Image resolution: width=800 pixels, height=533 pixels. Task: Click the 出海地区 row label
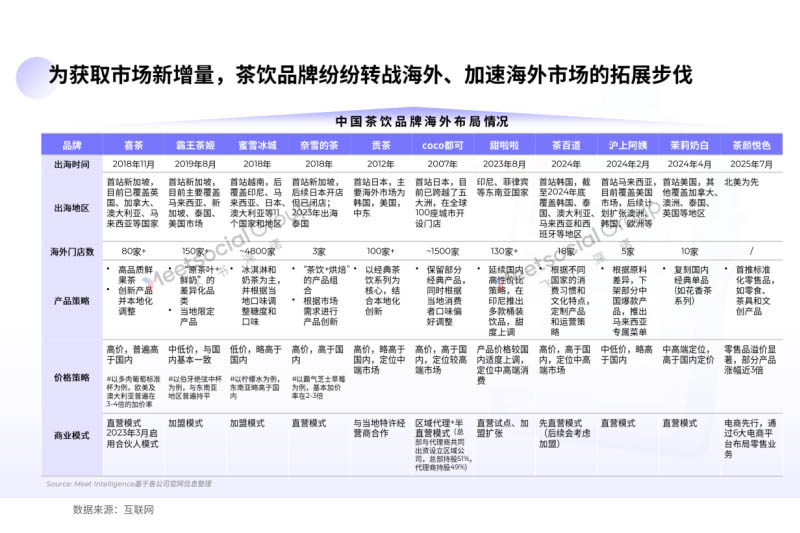(x=71, y=207)
